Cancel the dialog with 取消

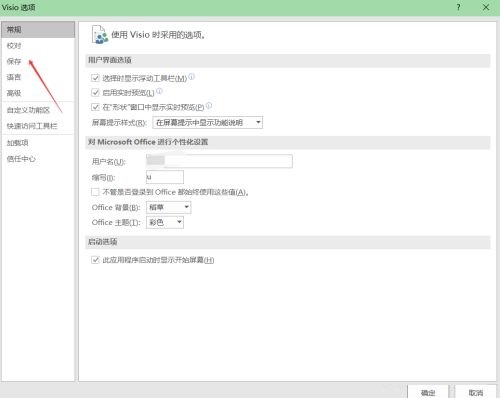476,392
